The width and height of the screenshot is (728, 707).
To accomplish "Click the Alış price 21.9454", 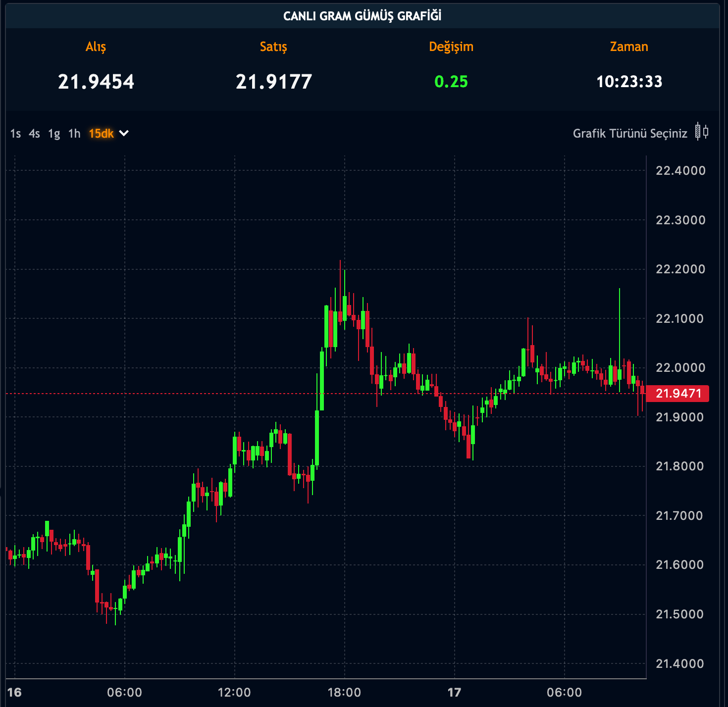I will 96,82.
